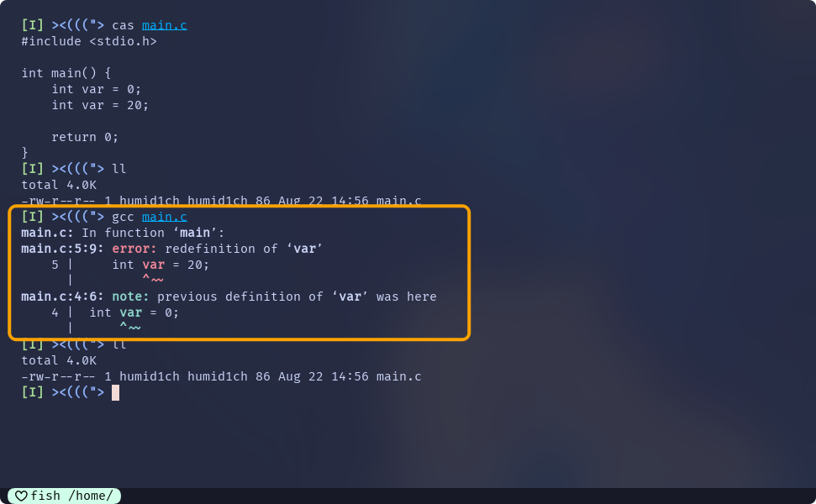Click the #include <stdio.h> line
This screenshot has height=504, width=816.
click(x=89, y=41)
